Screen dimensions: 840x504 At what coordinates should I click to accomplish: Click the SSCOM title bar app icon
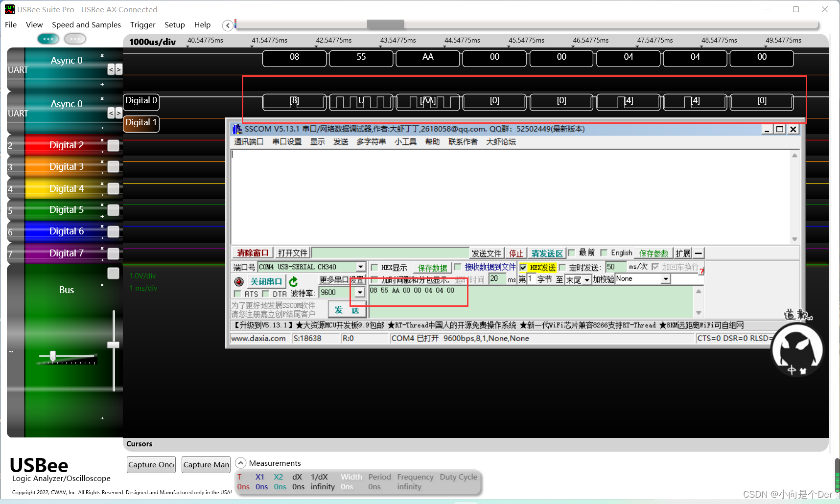tap(237, 129)
